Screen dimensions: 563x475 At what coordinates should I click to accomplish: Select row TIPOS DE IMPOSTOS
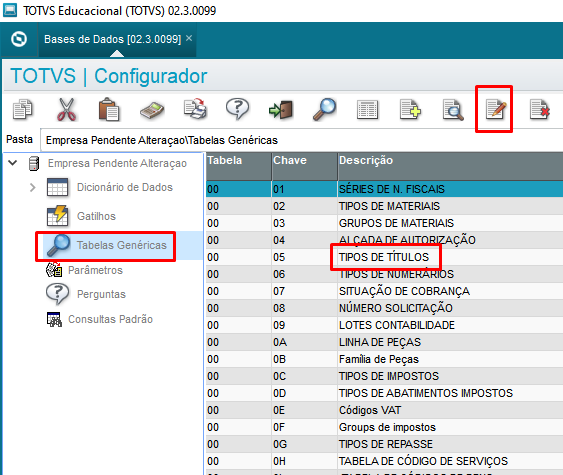point(384,376)
